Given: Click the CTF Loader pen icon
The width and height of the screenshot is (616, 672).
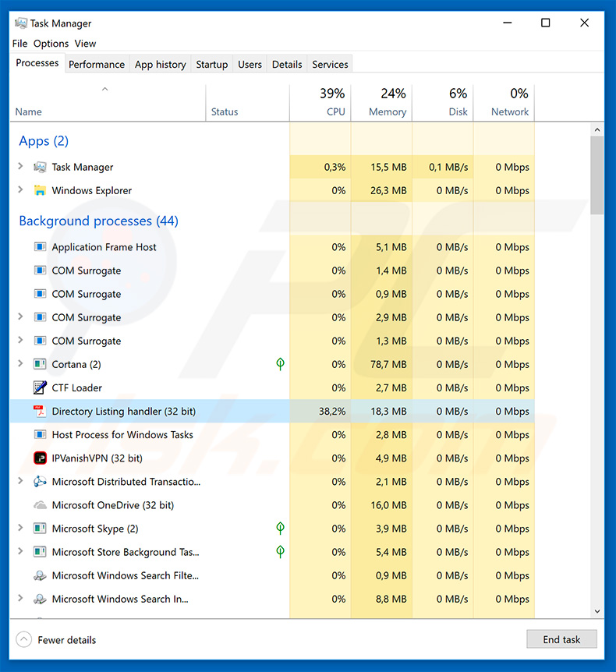Looking at the screenshot, I should tap(40, 387).
